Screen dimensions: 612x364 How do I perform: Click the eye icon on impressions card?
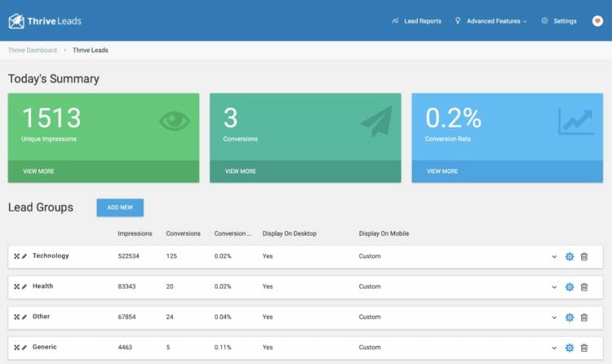click(x=175, y=121)
